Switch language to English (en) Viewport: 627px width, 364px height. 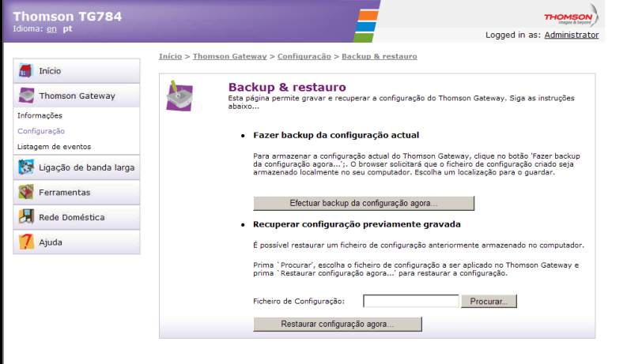51,28
